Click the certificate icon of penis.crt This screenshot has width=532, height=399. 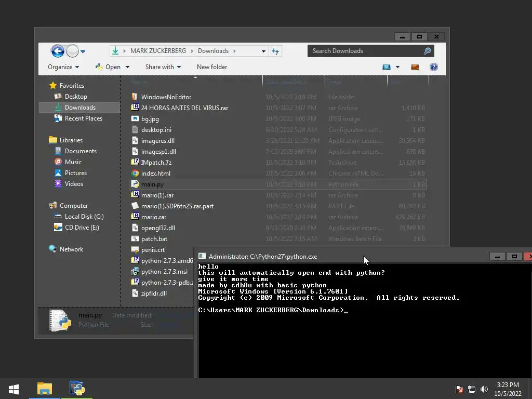[x=135, y=250]
